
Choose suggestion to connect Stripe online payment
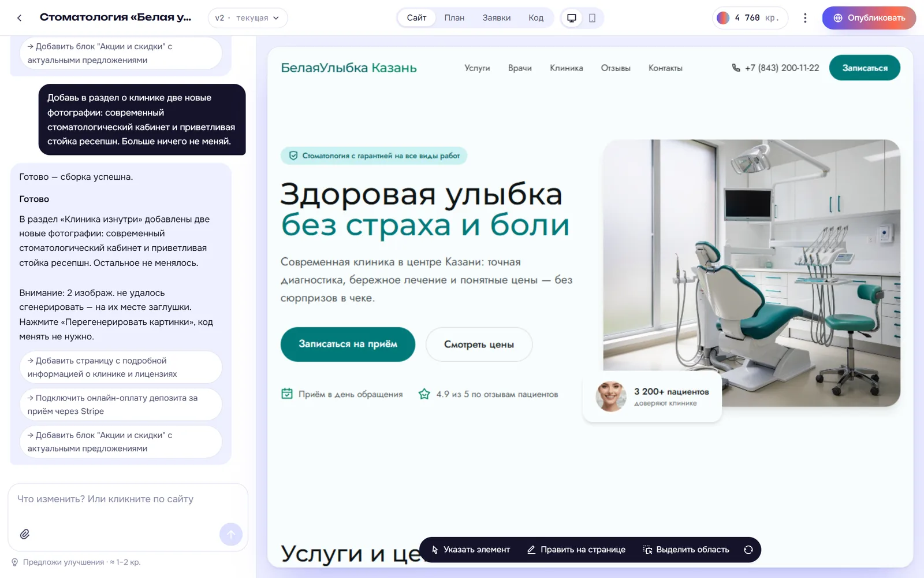click(x=121, y=405)
